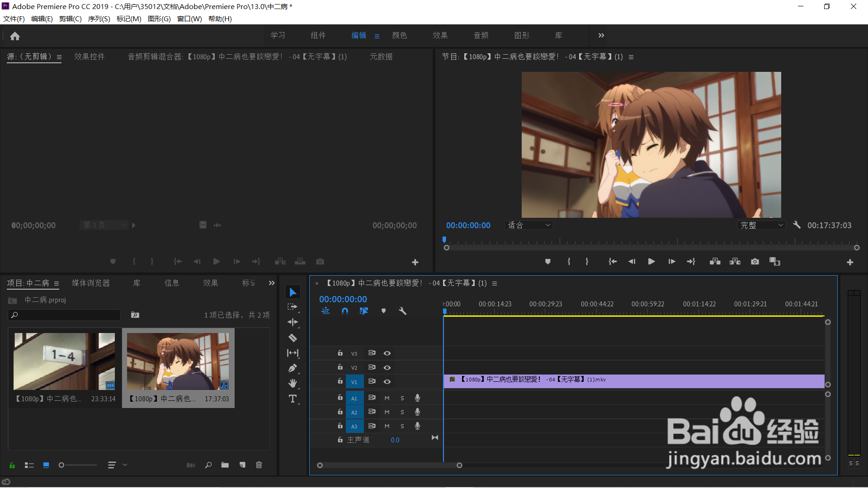Switch to 效果控件 tab
Viewport: 868px width, 488px height.
click(x=90, y=56)
